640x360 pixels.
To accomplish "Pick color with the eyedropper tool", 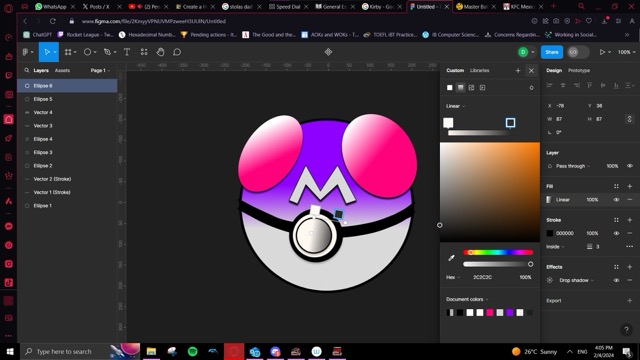I will click(x=451, y=258).
